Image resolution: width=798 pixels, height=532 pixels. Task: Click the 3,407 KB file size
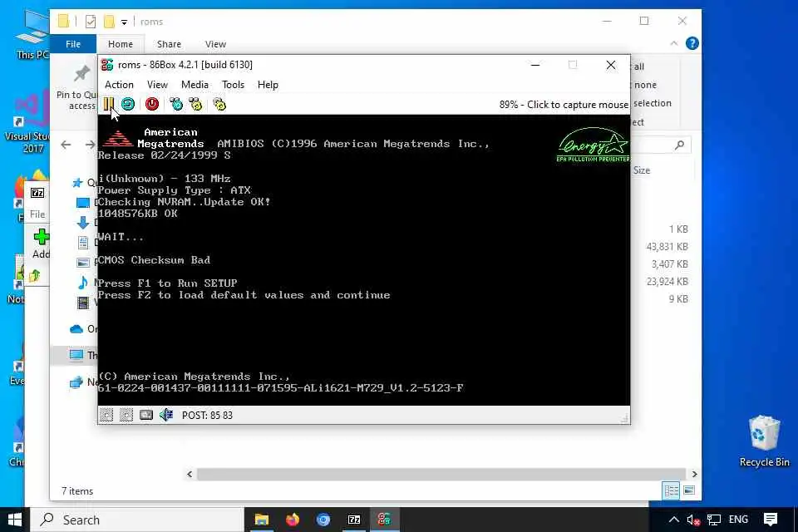(670, 264)
